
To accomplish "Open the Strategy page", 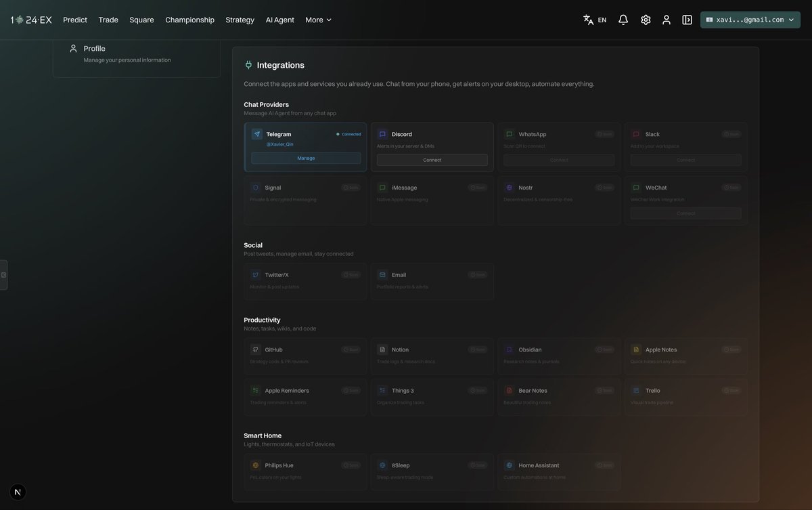I will pos(240,20).
